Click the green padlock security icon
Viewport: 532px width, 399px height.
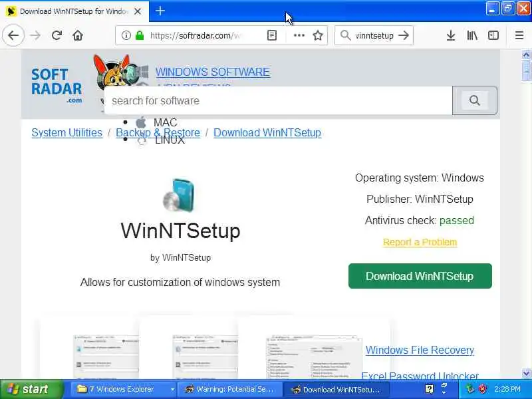click(140, 35)
